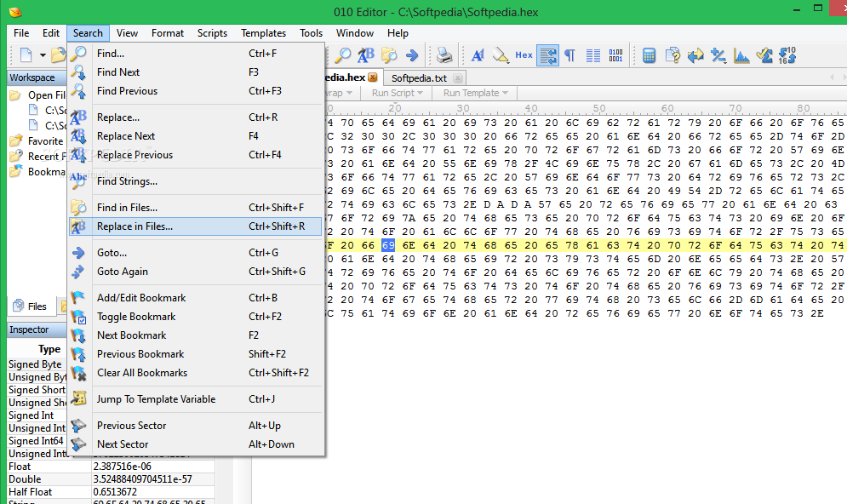This screenshot has width=847, height=504.
Task: Open the New File dropdown arrow
Action: [x=43, y=55]
